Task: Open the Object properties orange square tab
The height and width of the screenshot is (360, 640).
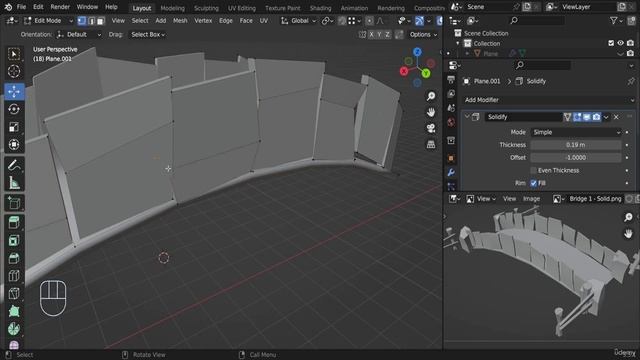Action: 451,158
